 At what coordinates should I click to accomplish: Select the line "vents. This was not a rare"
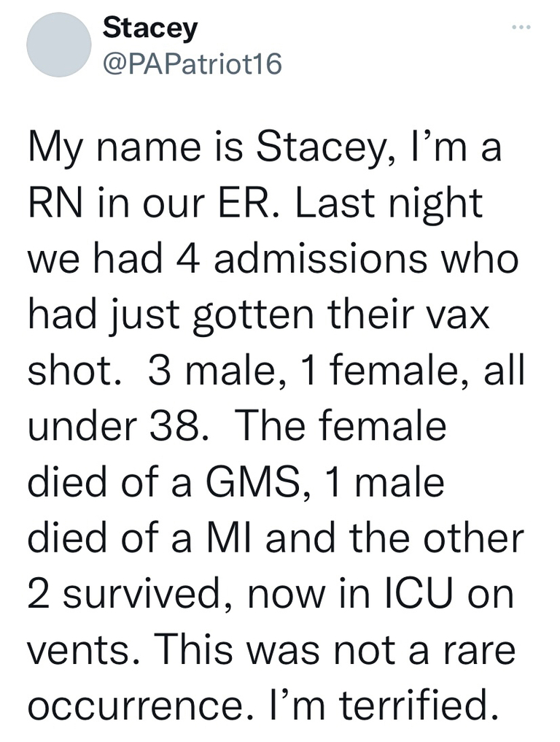tap(271, 652)
